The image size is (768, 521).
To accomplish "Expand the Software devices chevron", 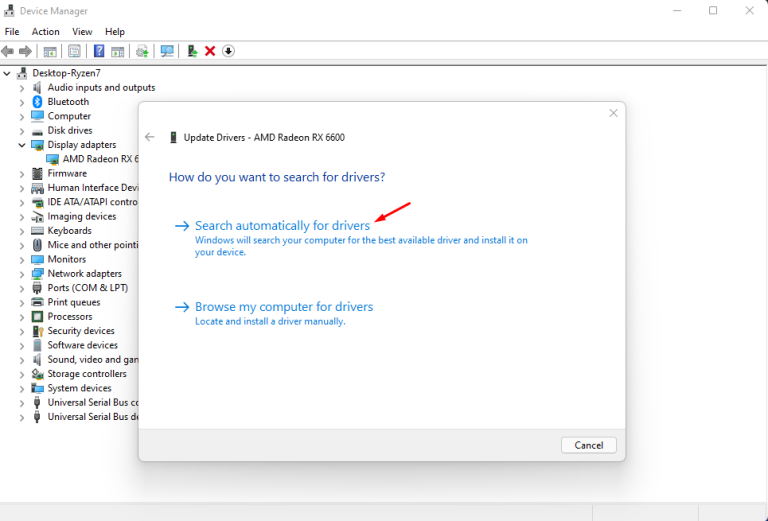I will point(22,346).
